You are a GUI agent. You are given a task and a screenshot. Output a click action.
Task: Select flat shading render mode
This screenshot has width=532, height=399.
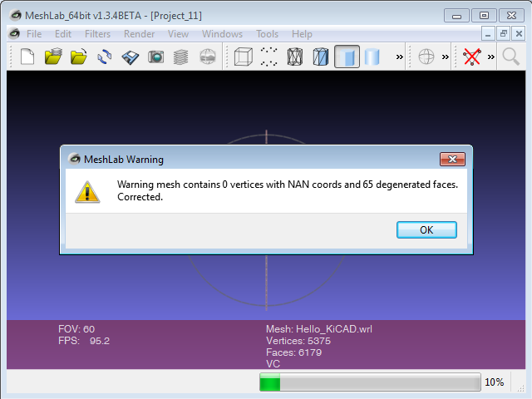pyautogui.click(x=347, y=57)
